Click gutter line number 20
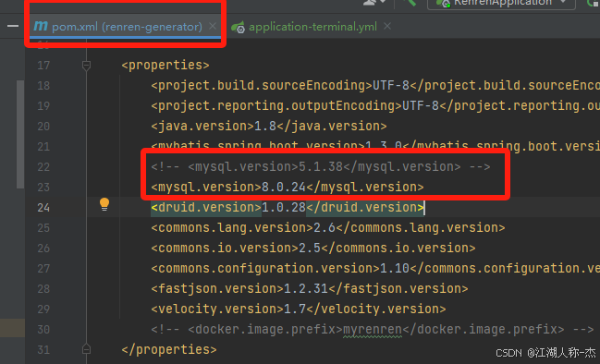The width and height of the screenshot is (600, 364). [x=43, y=127]
